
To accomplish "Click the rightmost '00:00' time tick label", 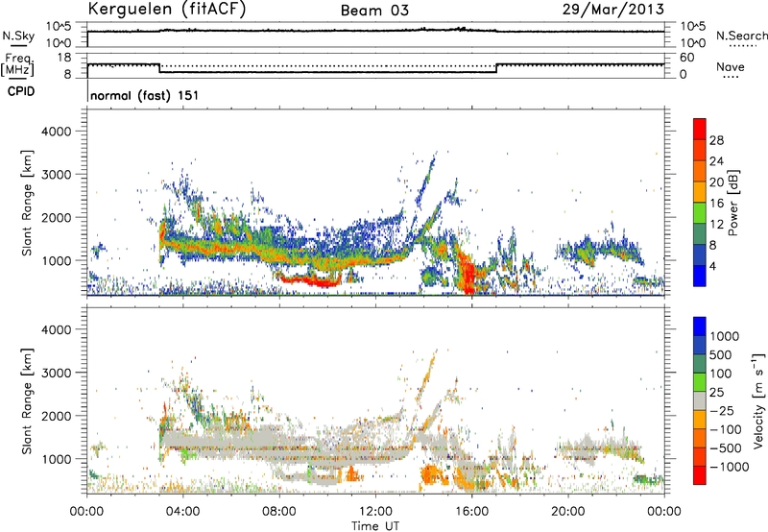I will tap(664, 512).
